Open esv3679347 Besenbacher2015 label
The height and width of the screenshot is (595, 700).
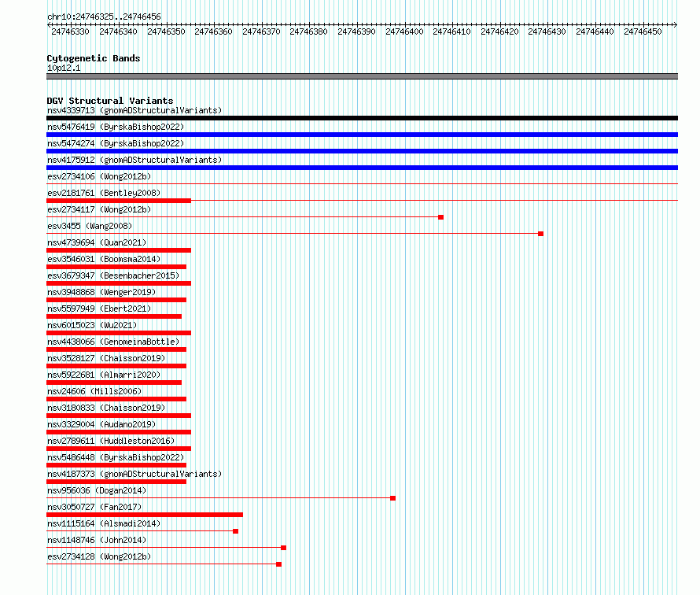coord(113,275)
